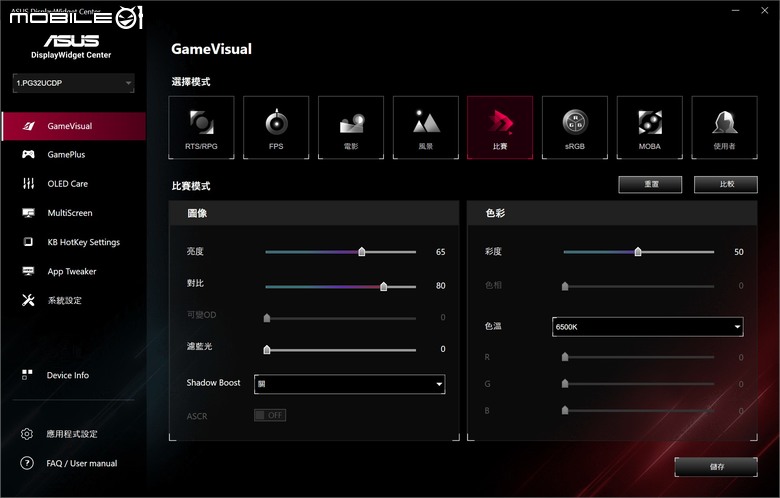The height and width of the screenshot is (498, 780).
Task: Close the DisplayWidget Center window
Action: click(765, 10)
